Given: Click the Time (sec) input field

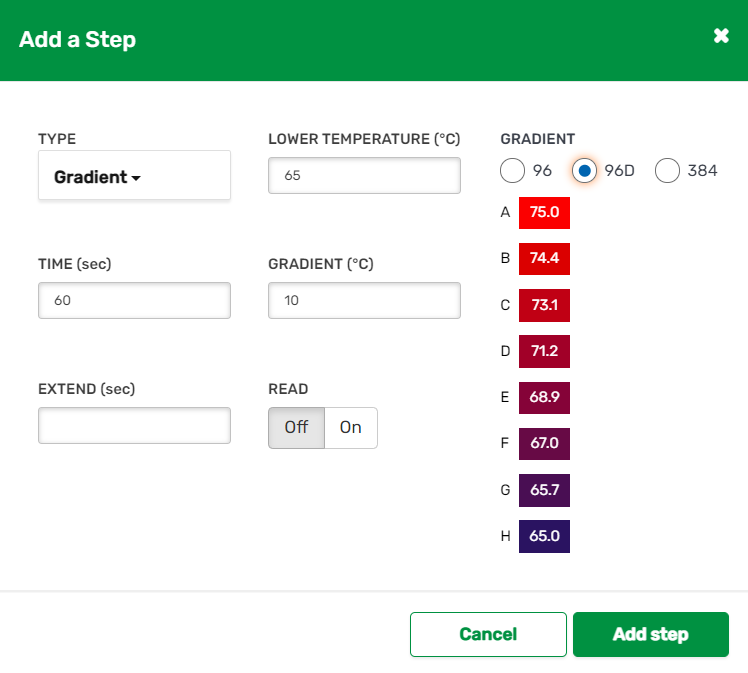Looking at the screenshot, I should pos(134,300).
